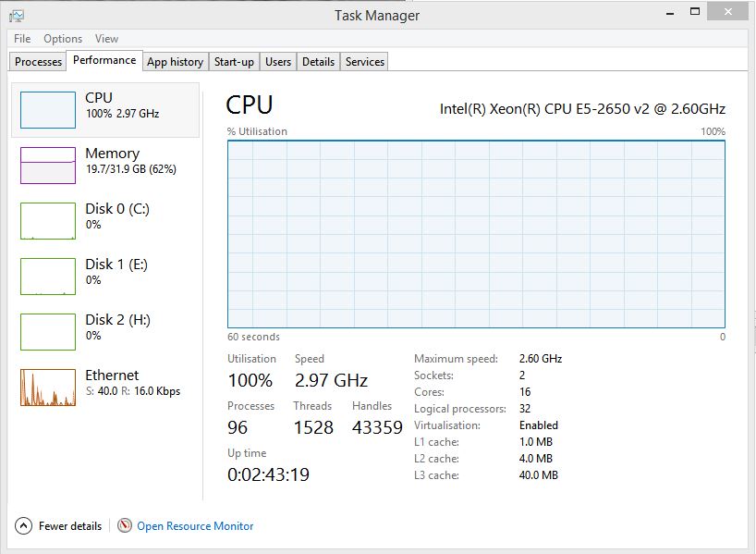Open the Users tab
This screenshot has width=756, height=554.
tap(278, 62)
